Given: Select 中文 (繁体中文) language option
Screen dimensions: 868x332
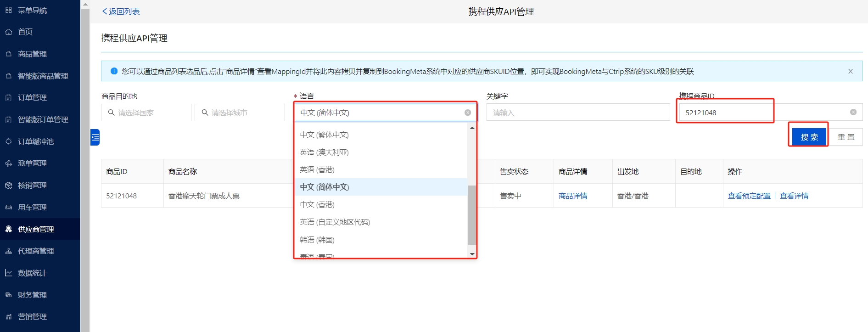Looking at the screenshot, I should pyautogui.click(x=381, y=135).
